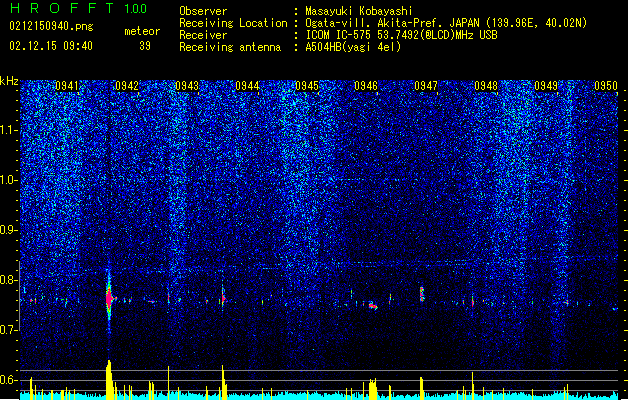This screenshot has width=629, height=400.
Task: Click the 0941 time marker
Action: 67,86
